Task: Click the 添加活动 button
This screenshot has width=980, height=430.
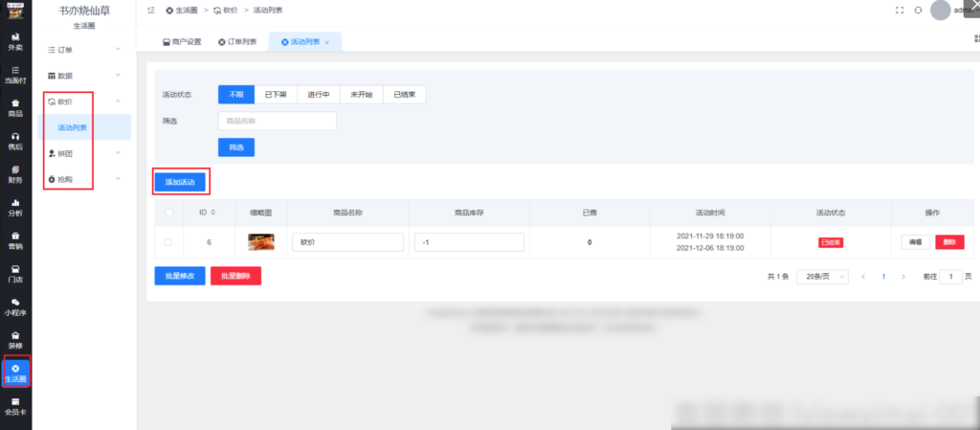Action: click(x=180, y=181)
